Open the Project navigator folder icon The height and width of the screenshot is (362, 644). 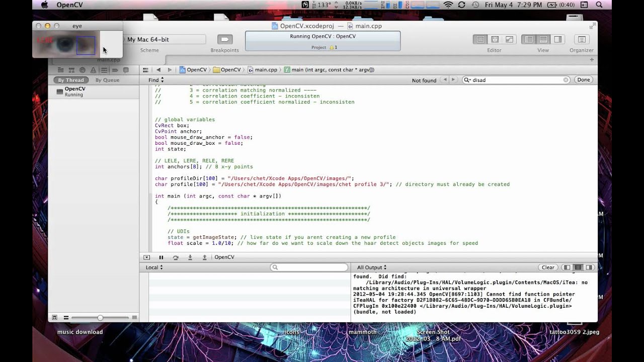tap(60, 70)
